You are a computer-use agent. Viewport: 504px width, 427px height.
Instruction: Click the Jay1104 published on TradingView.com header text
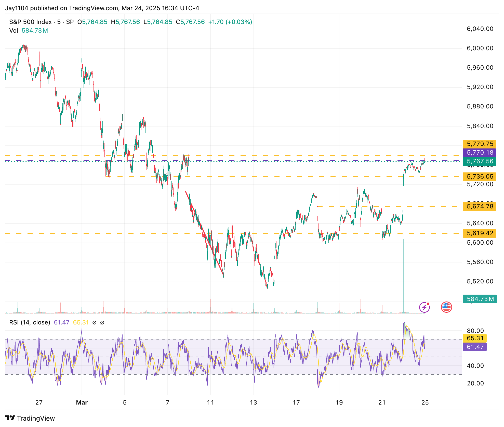(102, 8)
